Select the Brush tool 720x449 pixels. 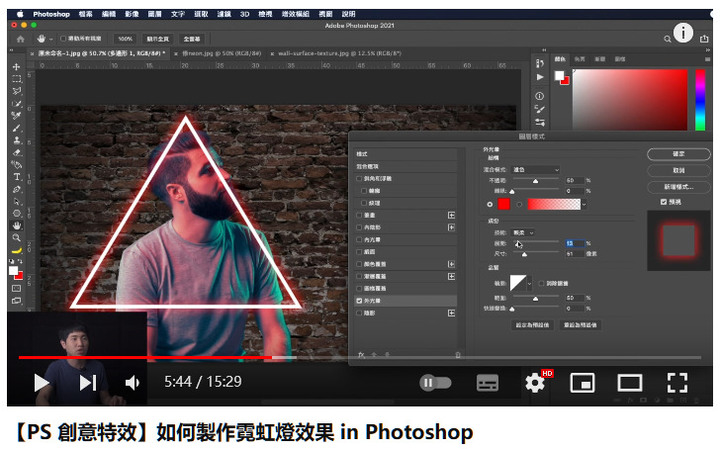point(17,128)
